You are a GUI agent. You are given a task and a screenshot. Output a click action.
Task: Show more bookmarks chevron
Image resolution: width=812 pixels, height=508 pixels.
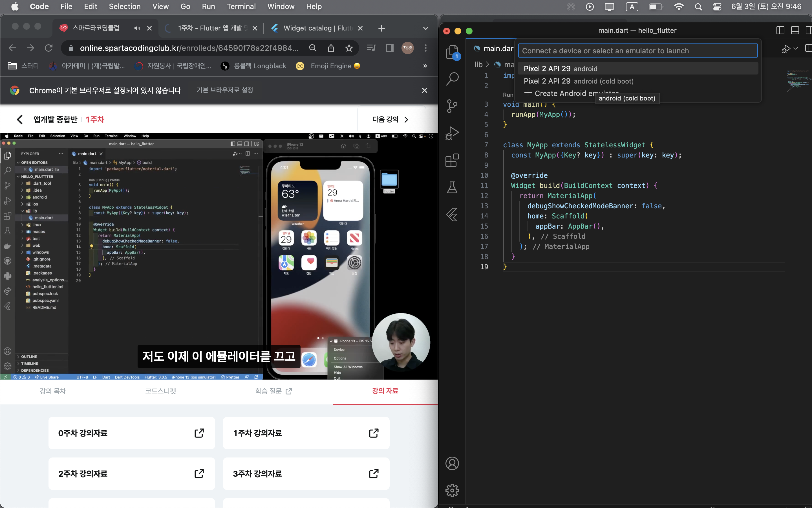click(x=425, y=66)
